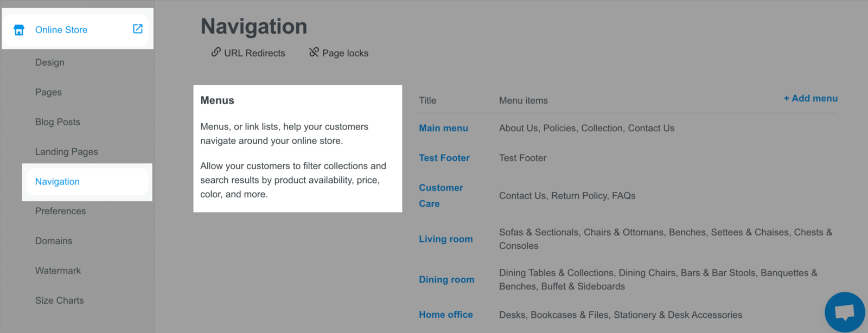Click the 'Dining Tables & Collections' items text

pos(658,280)
